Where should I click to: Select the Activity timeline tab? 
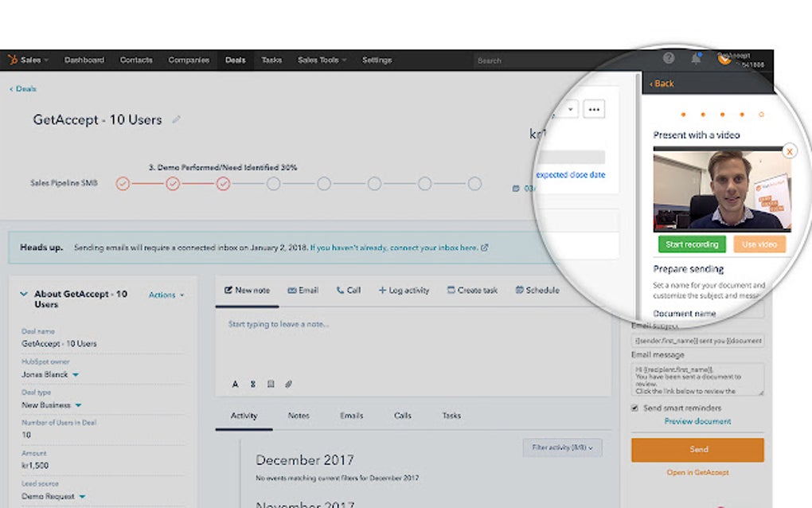pyautogui.click(x=244, y=416)
